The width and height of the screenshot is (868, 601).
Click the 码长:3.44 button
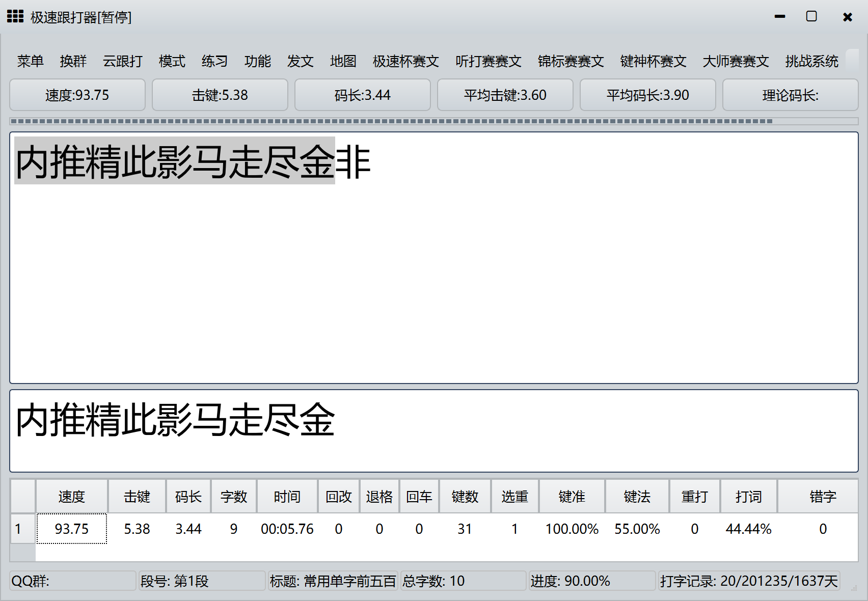[x=363, y=95]
